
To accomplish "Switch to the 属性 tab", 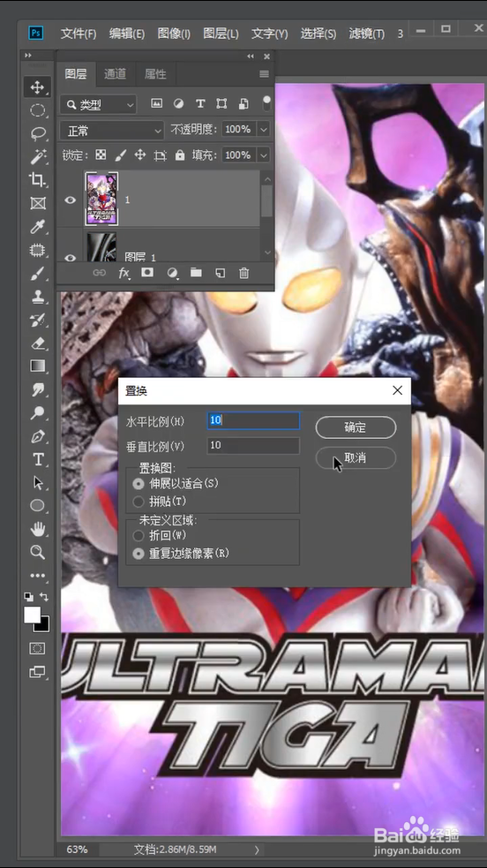I will pos(155,74).
